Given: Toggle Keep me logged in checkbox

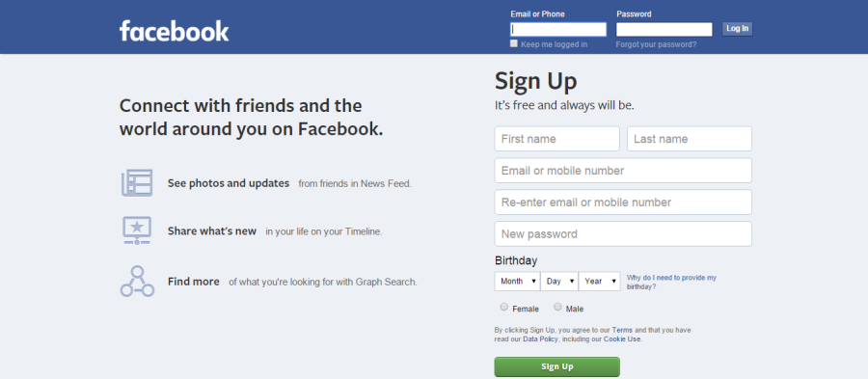Looking at the screenshot, I should point(514,43).
